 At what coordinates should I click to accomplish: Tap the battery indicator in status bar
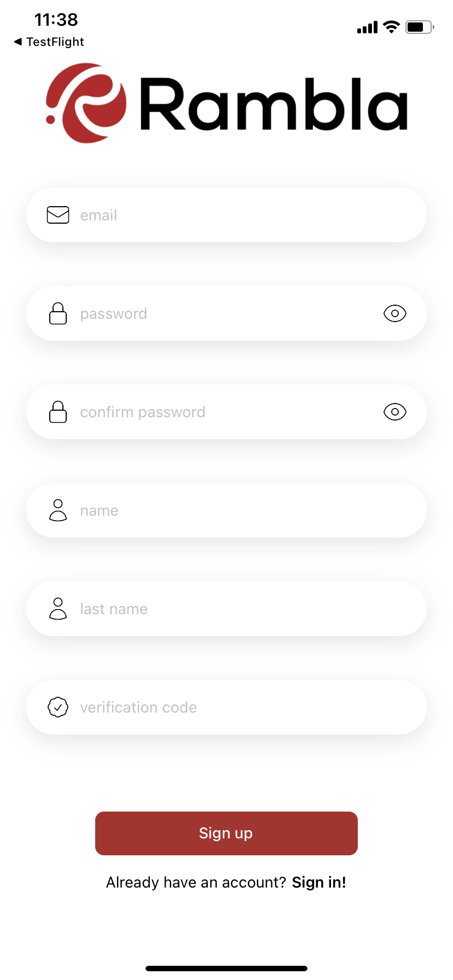click(x=419, y=27)
